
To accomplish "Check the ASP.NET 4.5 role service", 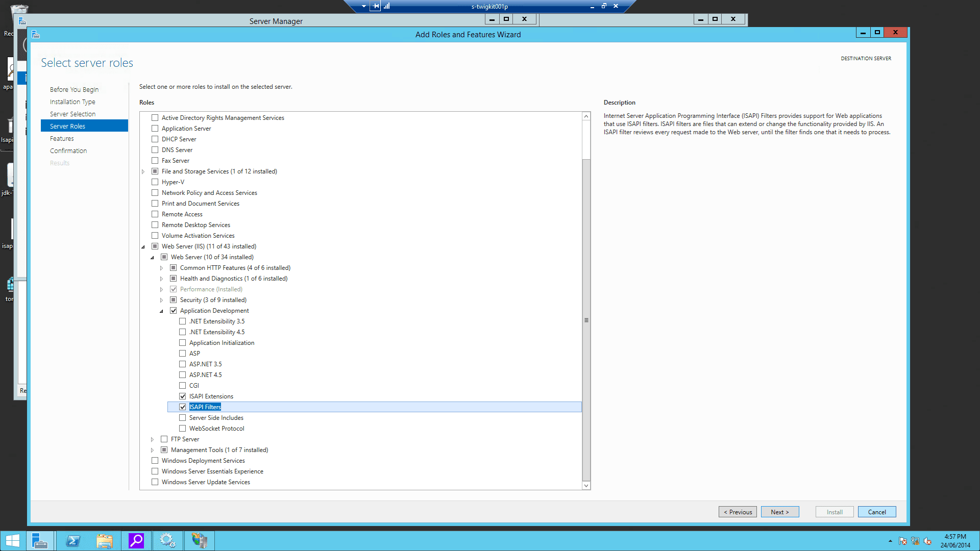I will pos(182,375).
